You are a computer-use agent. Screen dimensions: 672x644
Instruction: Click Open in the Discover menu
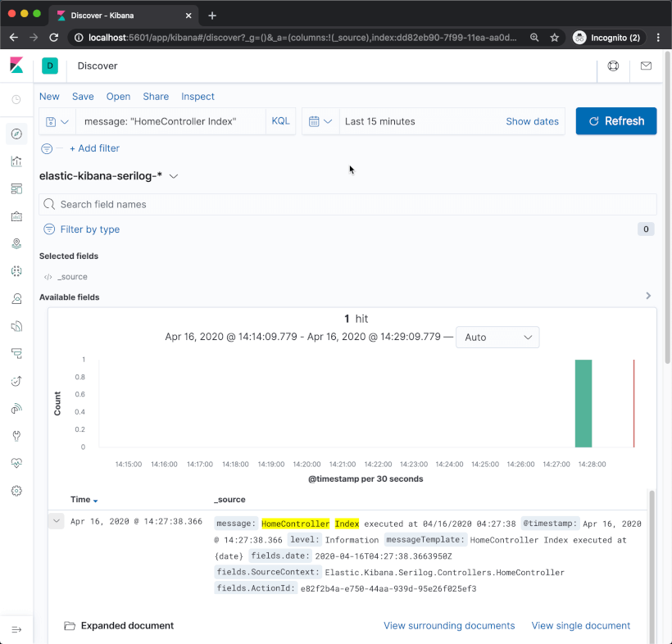[118, 97]
